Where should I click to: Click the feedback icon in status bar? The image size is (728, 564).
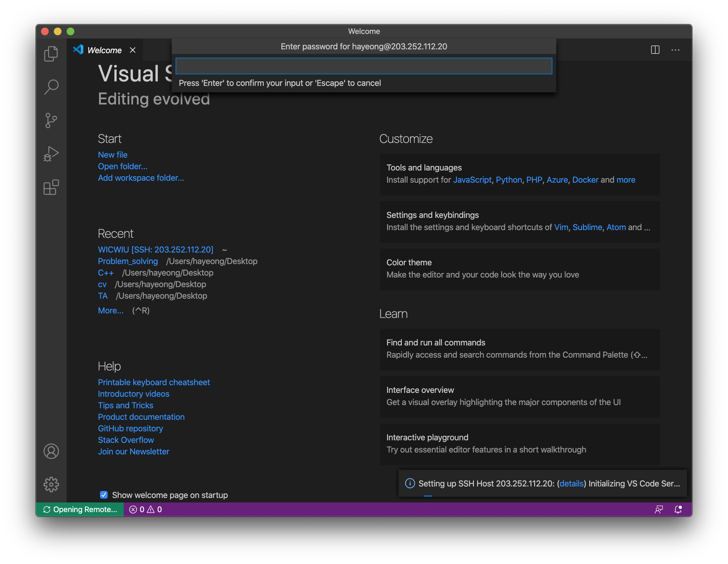(x=659, y=509)
